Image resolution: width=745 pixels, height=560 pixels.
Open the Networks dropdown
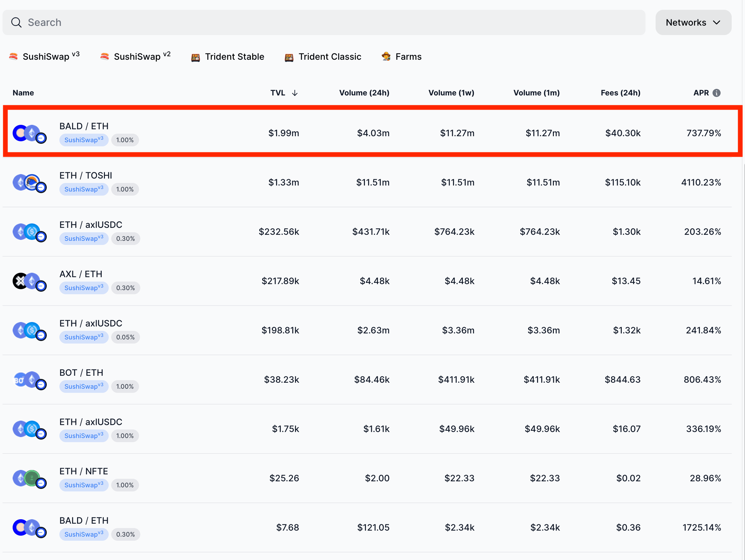tap(693, 22)
